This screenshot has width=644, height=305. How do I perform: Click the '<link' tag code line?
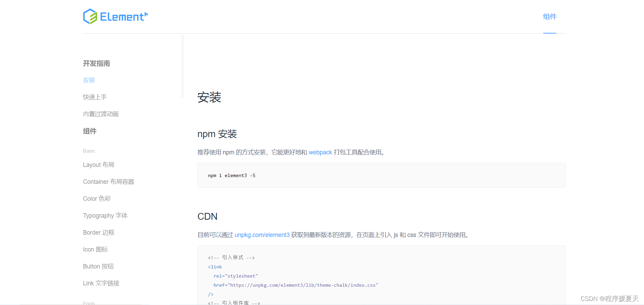[x=215, y=267]
